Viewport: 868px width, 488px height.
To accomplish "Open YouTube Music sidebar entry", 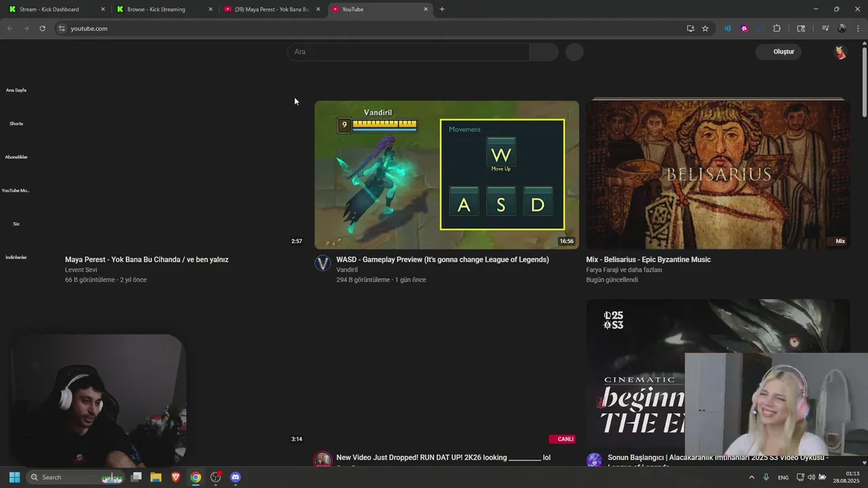I will [16, 190].
